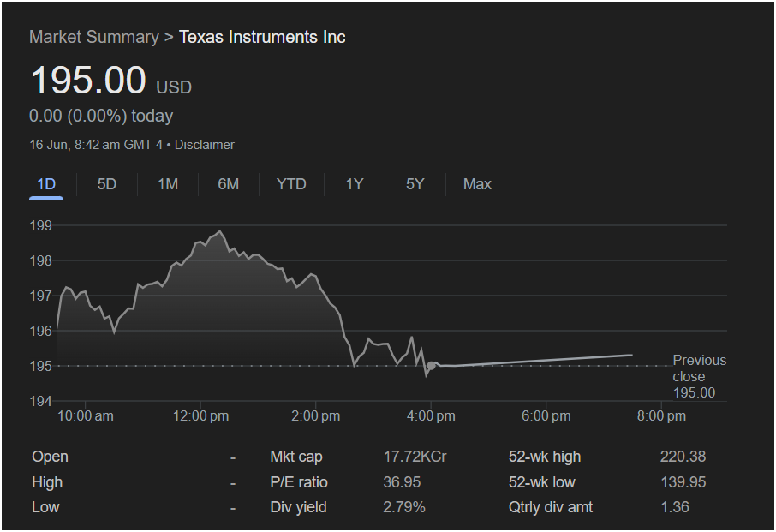Select the YTD tab
The image size is (776, 532).
[x=291, y=184]
